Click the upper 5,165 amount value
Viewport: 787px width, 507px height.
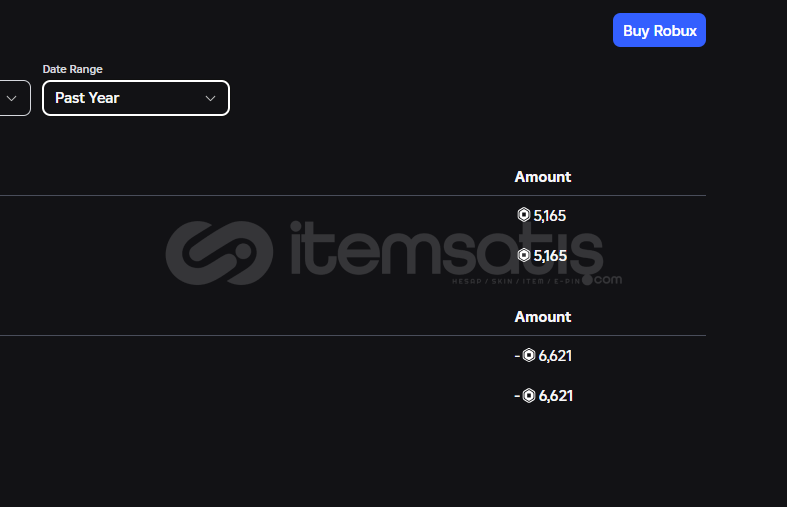point(550,216)
